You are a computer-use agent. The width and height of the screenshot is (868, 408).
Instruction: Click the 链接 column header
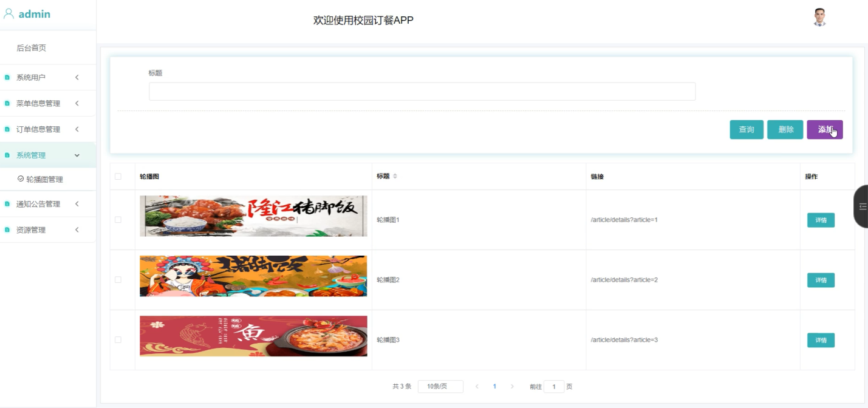tap(597, 176)
